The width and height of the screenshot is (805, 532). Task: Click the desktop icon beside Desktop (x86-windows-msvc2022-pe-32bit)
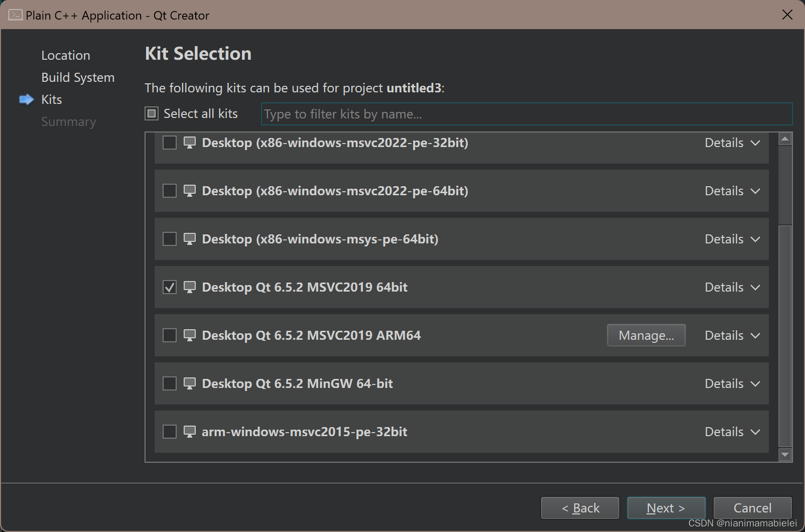tap(189, 143)
